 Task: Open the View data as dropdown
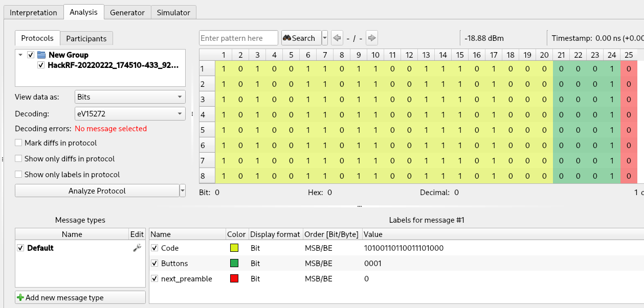130,97
